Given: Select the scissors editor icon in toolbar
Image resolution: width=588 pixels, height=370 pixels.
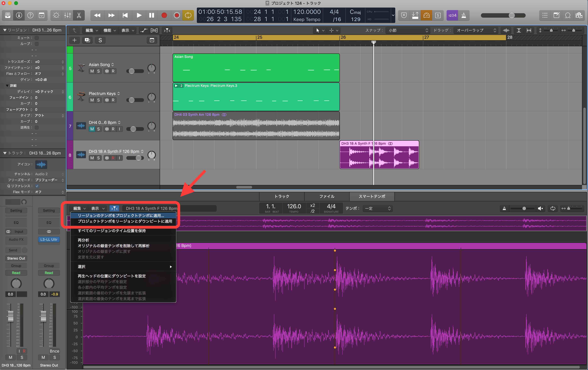Looking at the screenshot, I should [79, 15].
